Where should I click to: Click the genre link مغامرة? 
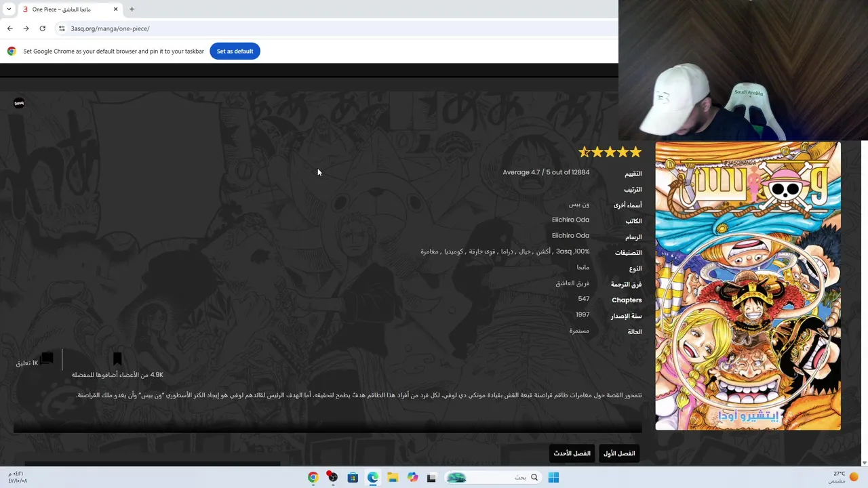[429, 251]
